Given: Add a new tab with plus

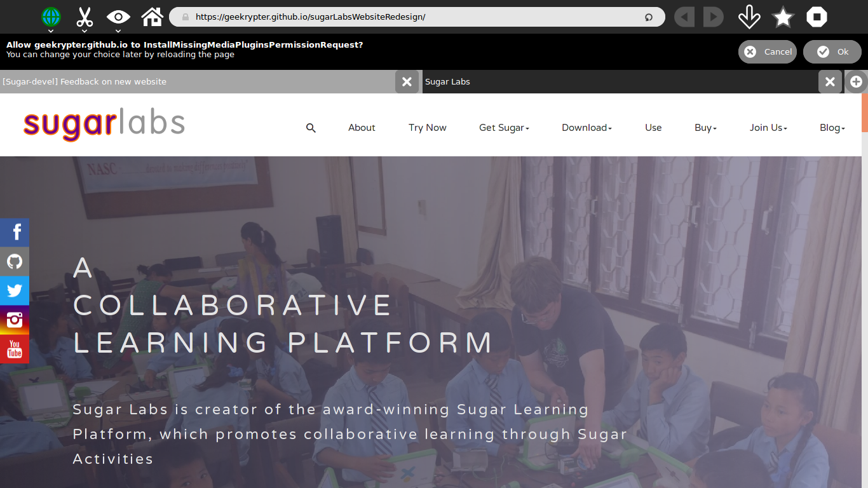Looking at the screenshot, I should click(857, 81).
